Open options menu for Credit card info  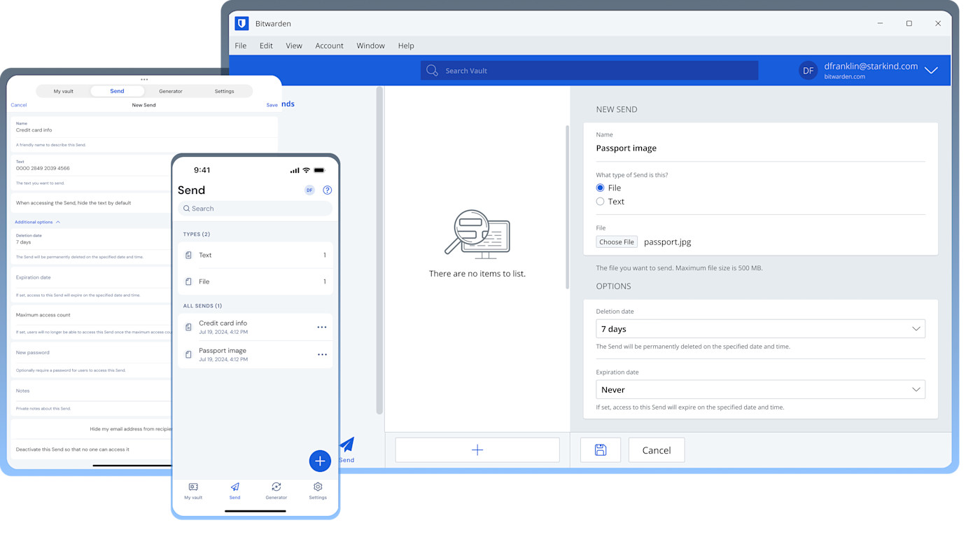(322, 328)
